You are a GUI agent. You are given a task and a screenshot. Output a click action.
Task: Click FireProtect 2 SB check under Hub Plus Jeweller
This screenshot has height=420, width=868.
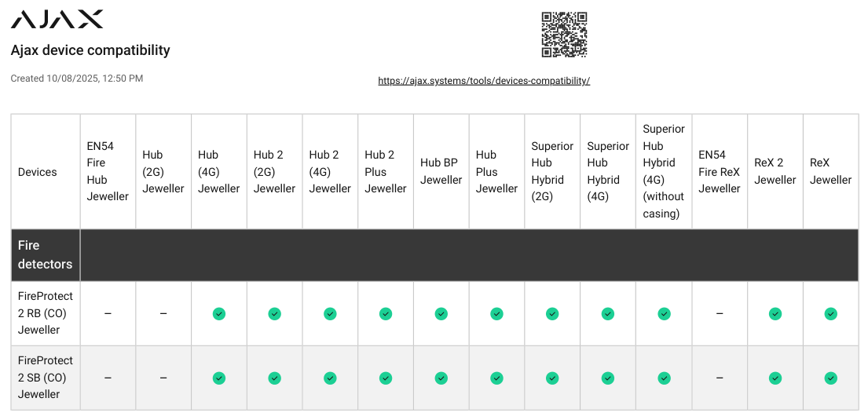click(x=497, y=378)
